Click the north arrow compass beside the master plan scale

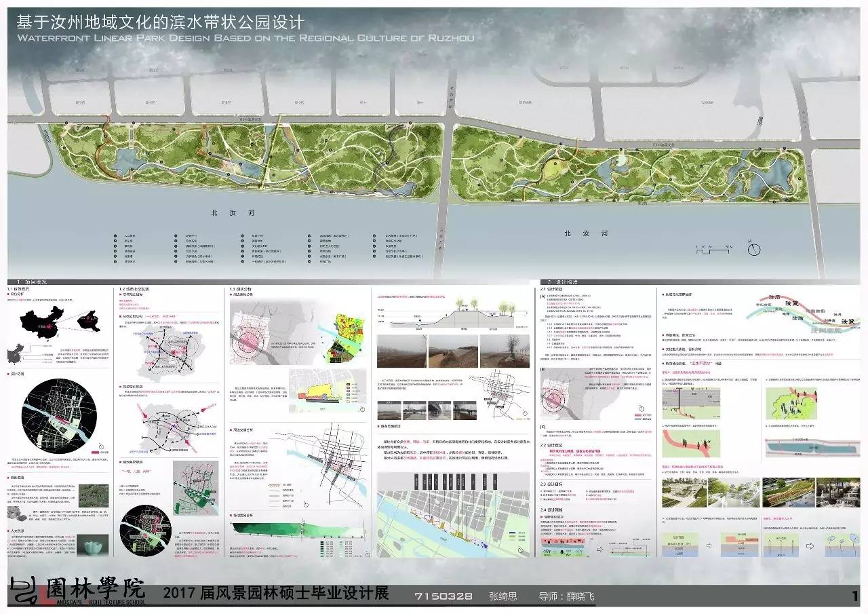(x=754, y=249)
